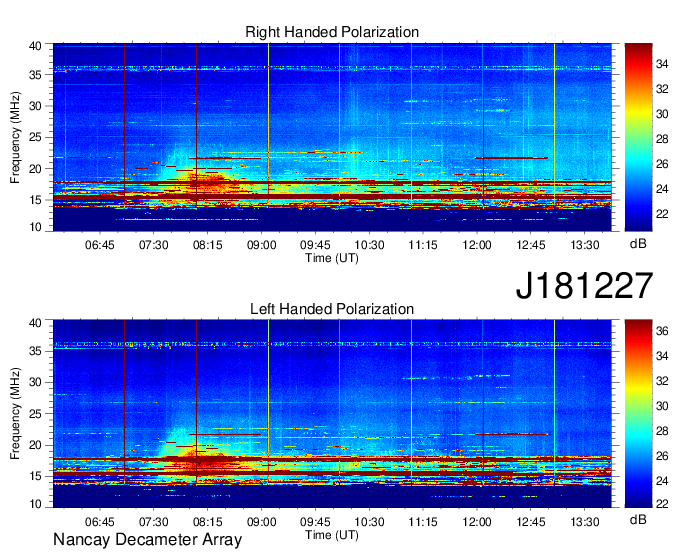
Task: Click the 12:00 tick under Right Handed plot
Action: (x=477, y=245)
